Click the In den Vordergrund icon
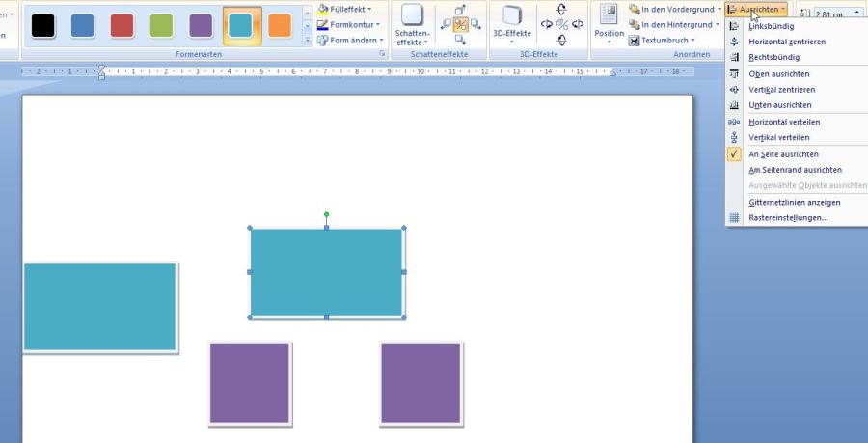The width and height of the screenshot is (868, 443). click(635, 9)
